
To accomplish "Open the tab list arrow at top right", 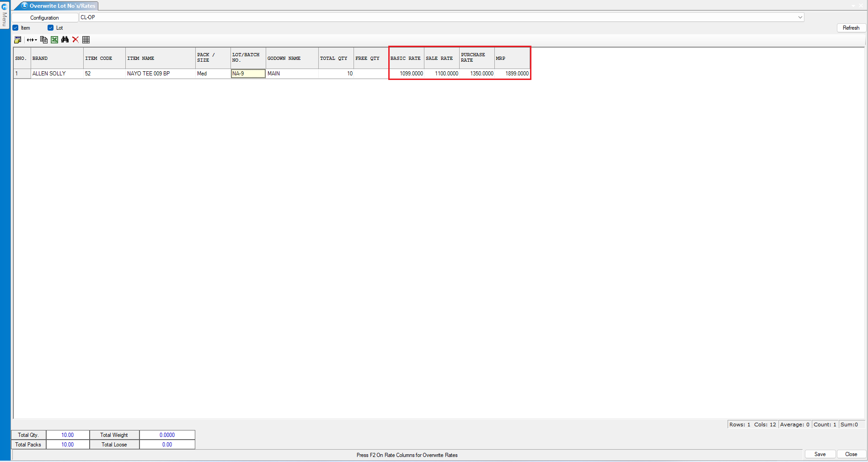I will coord(853,6).
